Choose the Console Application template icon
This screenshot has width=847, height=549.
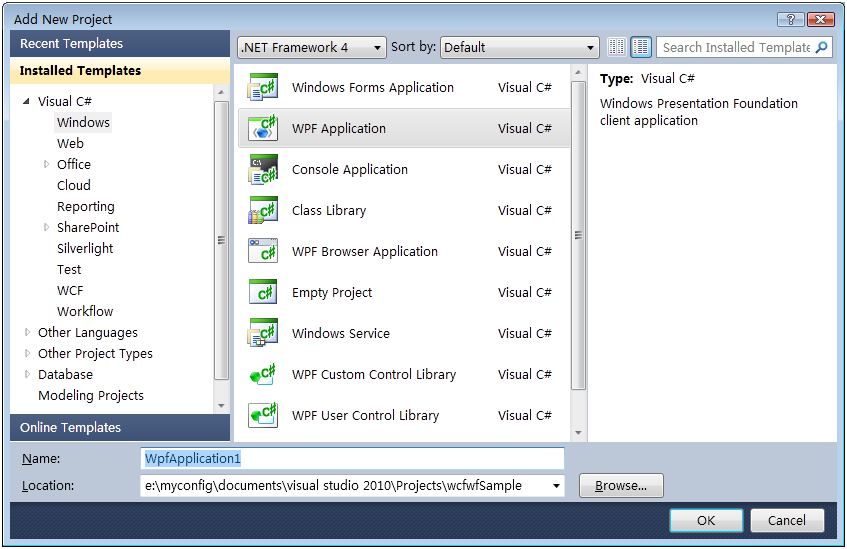tap(263, 169)
